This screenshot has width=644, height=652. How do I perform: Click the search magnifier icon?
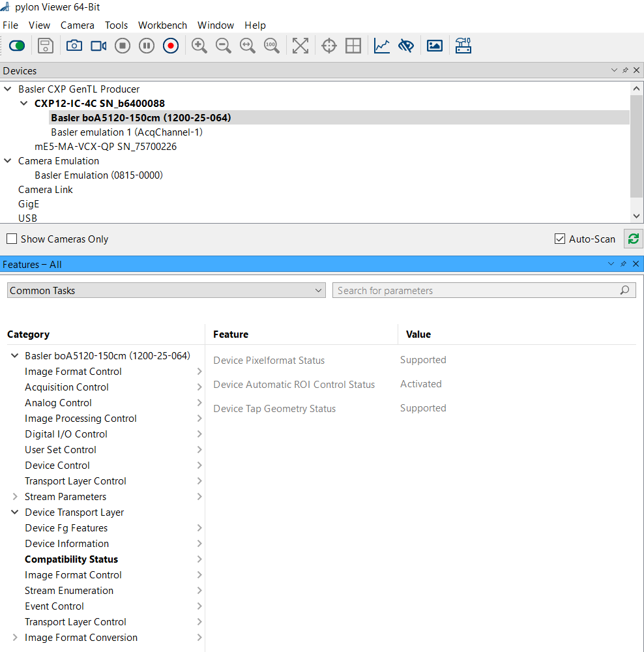coord(625,290)
